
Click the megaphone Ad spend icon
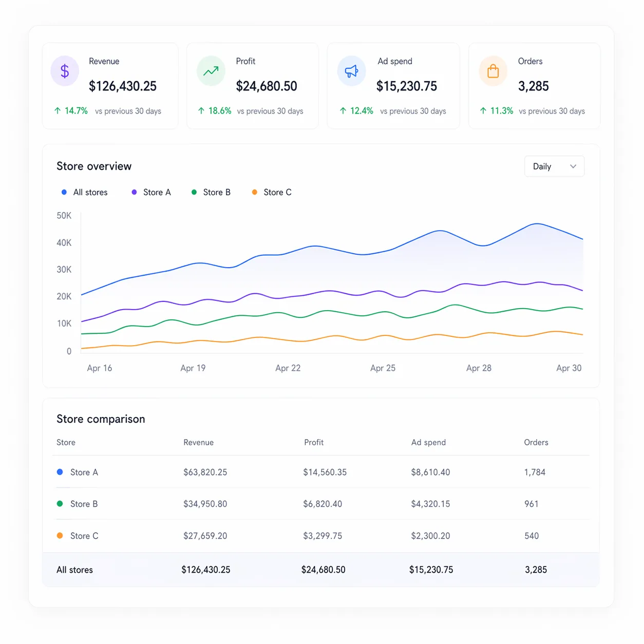[x=352, y=71]
